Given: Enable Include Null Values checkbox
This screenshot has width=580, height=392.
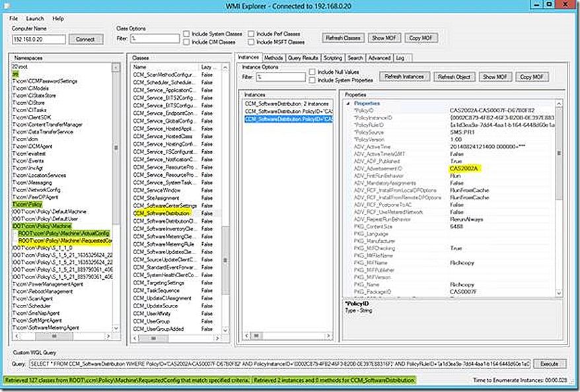Looking at the screenshot, I should pos(312,72).
